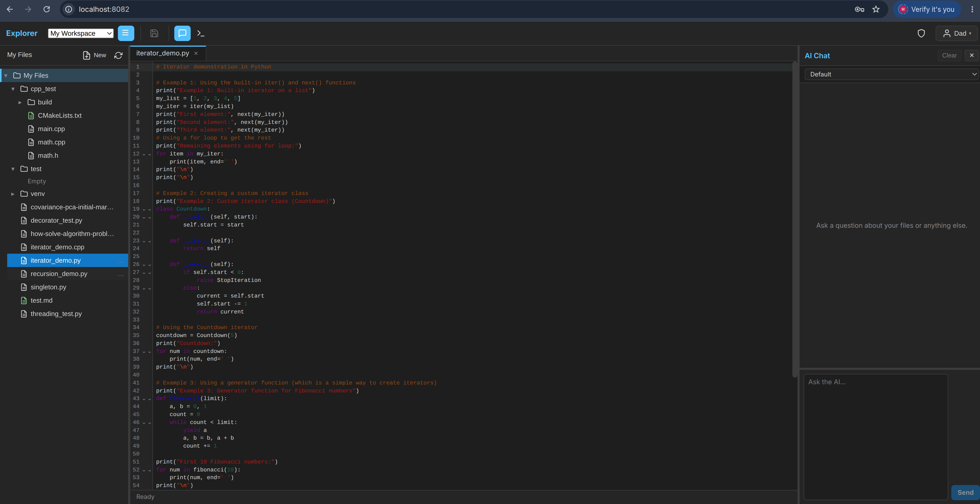This screenshot has height=504, width=980.
Task: Collapse the test folder
Action: pyautogui.click(x=13, y=169)
